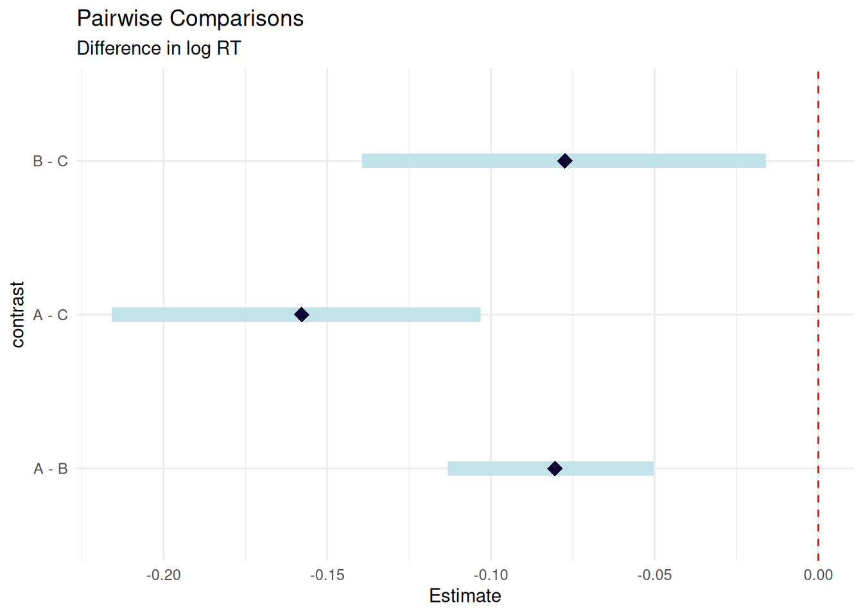Click the -0.20 x-axis tick label
The width and height of the screenshot is (863, 616).
163,575
